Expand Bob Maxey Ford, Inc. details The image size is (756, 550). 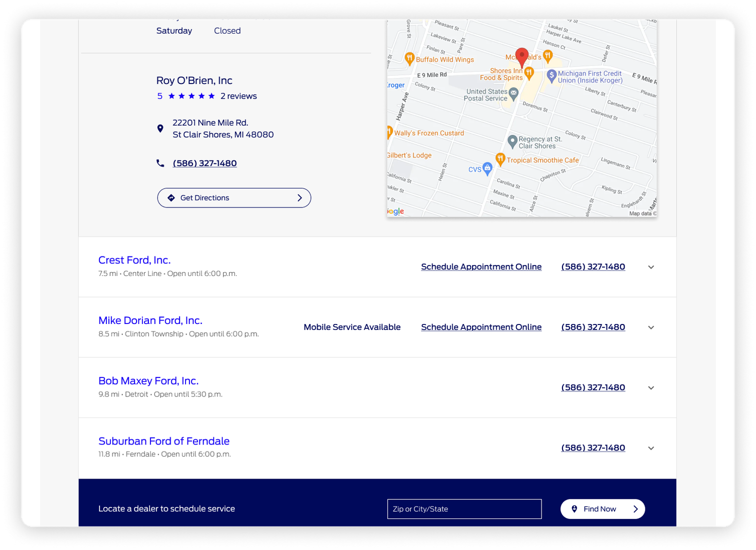651,388
